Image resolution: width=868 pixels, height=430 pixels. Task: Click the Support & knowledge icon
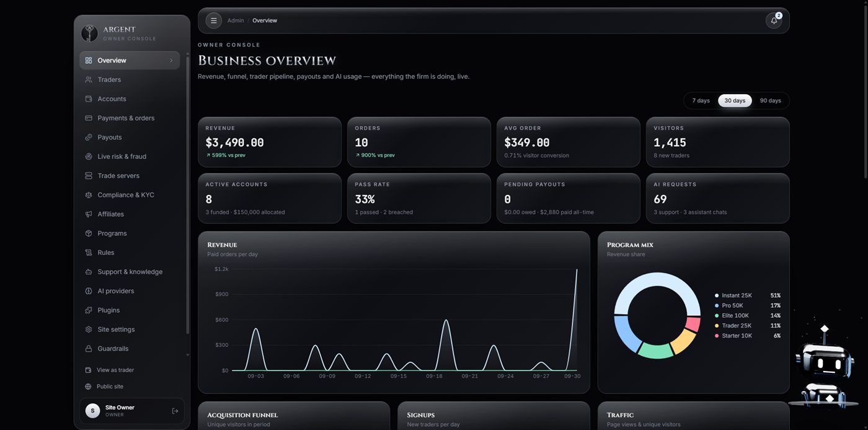tap(89, 272)
